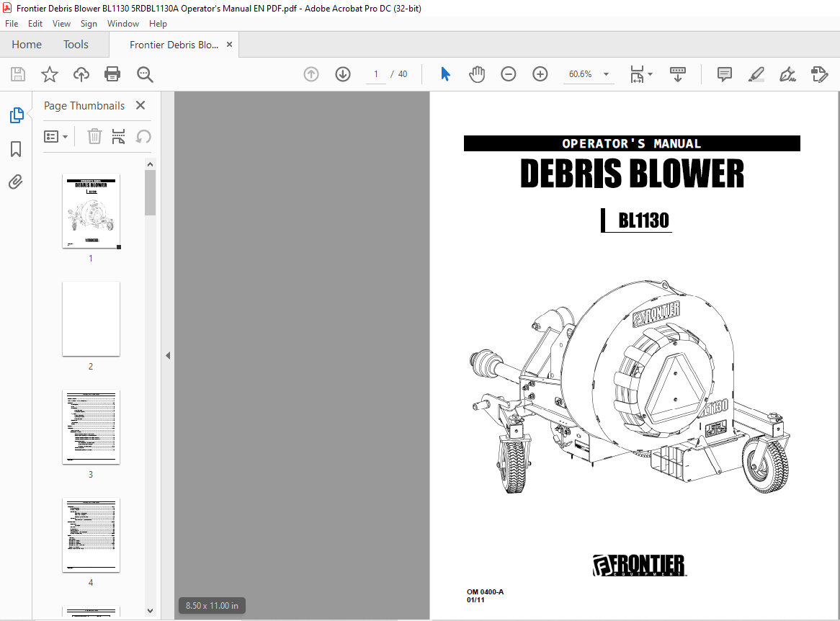Collapse the navigation pane with left arrow
Image resolution: width=840 pixels, height=621 pixels.
(x=168, y=355)
